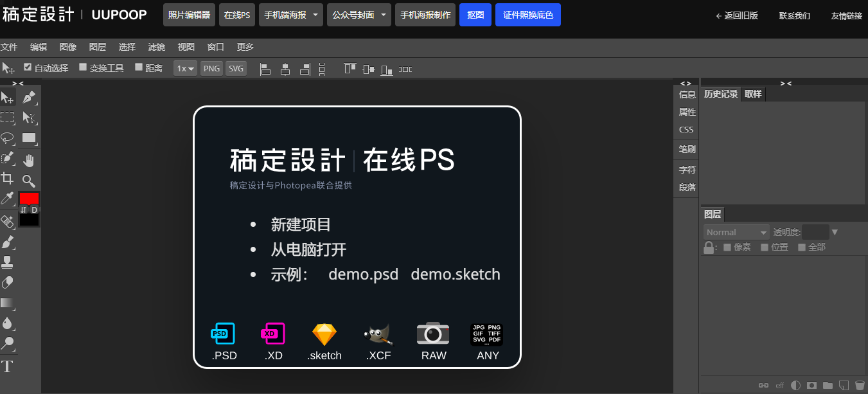Click the 抠图 button
Viewport: 868px width, 394px height.
[x=475, y=15]
